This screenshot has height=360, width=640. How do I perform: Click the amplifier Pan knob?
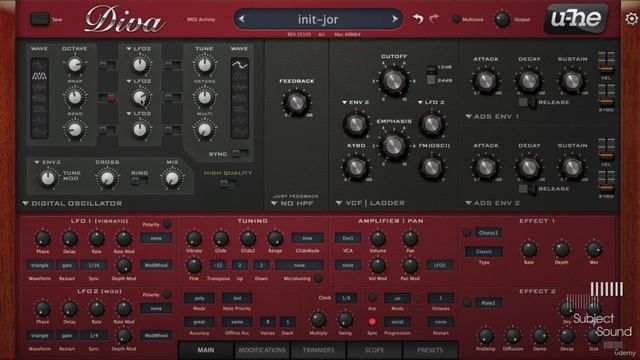pyautogui.click(x=410, y=238)
